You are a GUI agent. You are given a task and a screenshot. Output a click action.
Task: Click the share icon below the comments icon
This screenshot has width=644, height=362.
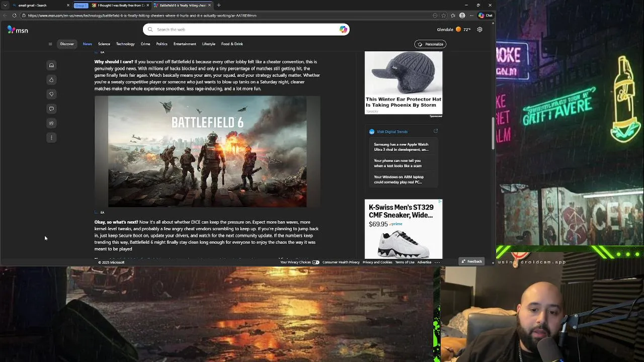coord(51,123)
